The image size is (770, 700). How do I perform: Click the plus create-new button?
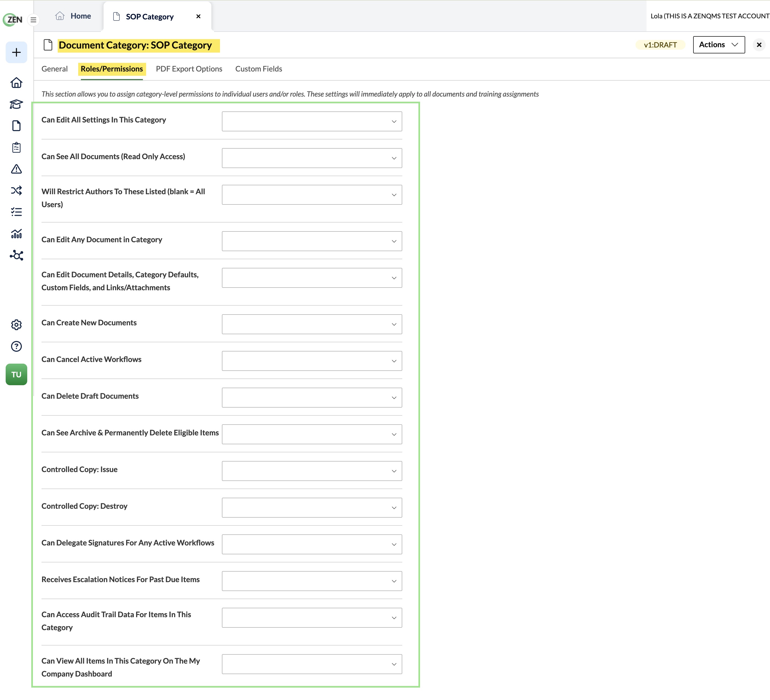click(16, 52)
